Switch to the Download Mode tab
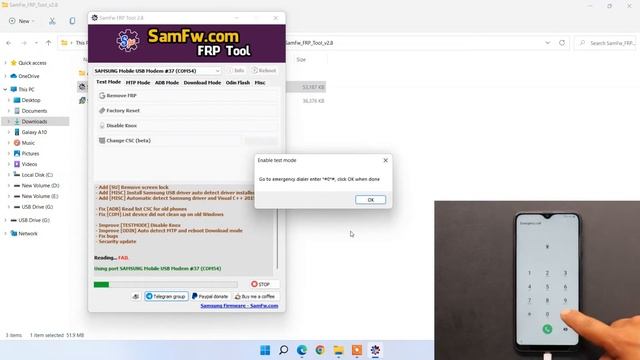This screenshot has width=640, height=360. coord(202,82)
